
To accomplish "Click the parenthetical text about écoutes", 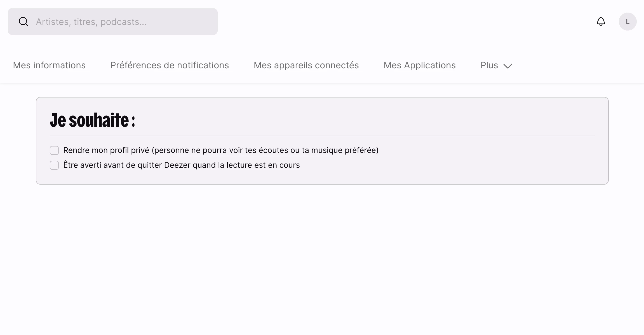I will tap(265, 150).
